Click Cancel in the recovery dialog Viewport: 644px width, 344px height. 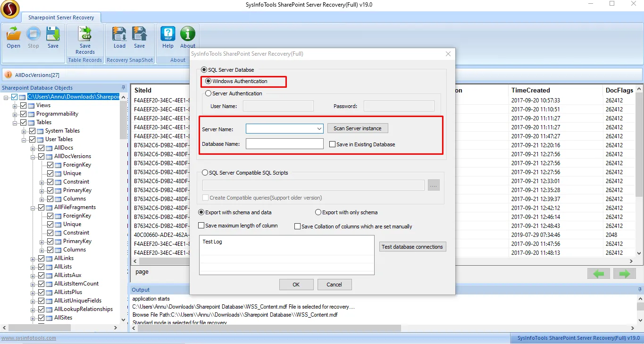tap(334, 285)
